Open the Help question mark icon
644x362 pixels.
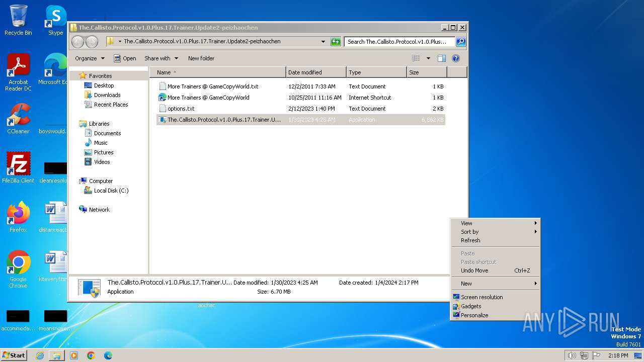pyautogui.click(x=456, y=58)
